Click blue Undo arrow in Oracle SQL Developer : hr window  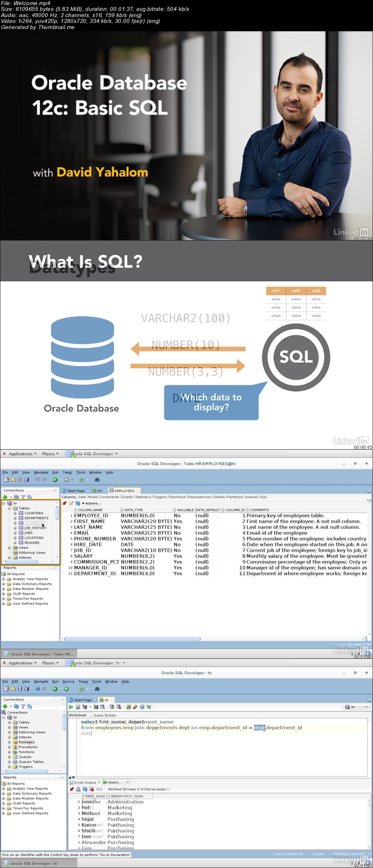[x=37, y=689]
